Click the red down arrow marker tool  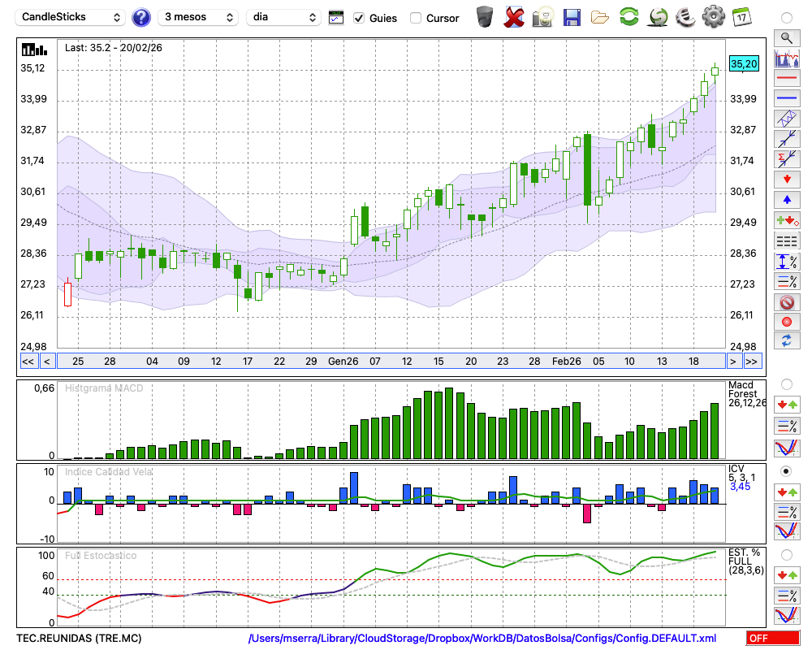coord(786,178)
